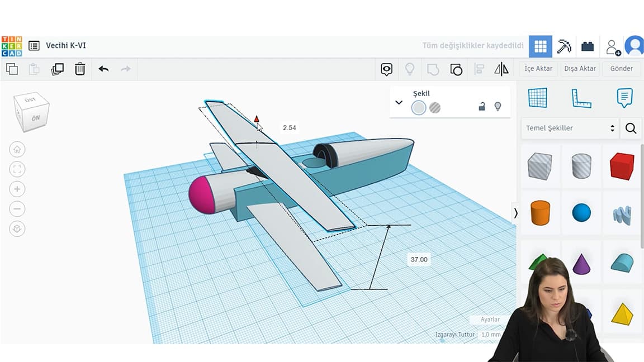Open the İçe Aktar import menu
Image resolution: width=644 pixels, height=362 pixels.
coord(538,69)
